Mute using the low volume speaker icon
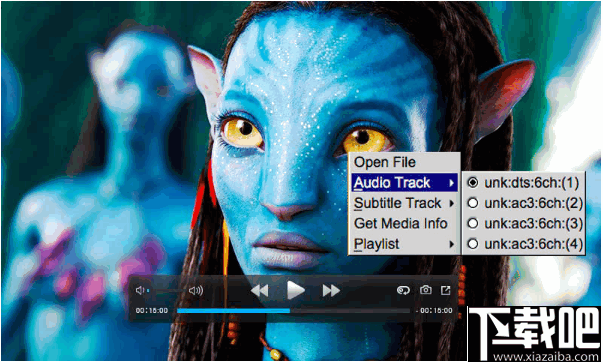Screen dimensions: 603x362 (140, 290)
